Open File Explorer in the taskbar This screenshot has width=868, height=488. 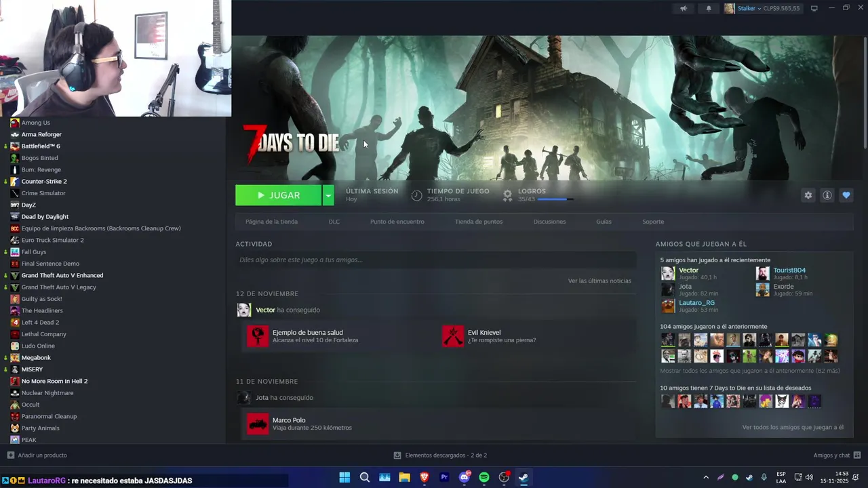click(x=404, y=478)
